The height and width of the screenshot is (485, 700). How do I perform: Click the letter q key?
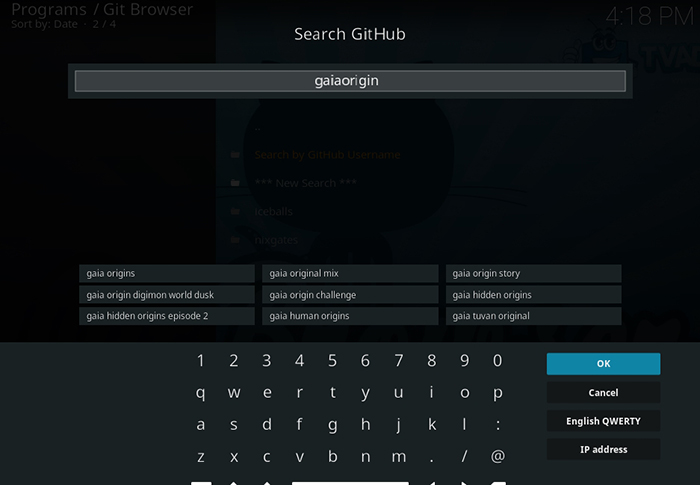point(200,393)
